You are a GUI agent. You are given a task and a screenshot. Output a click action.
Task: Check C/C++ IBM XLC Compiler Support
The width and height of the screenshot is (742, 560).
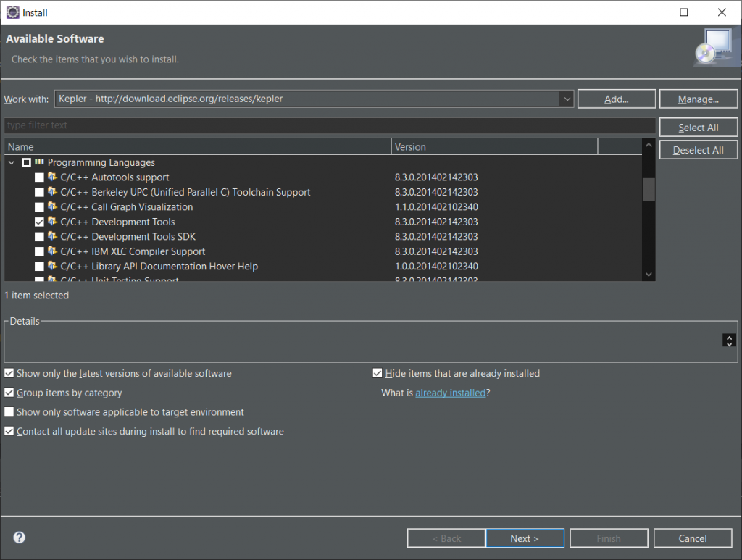[x=39, y=251]
